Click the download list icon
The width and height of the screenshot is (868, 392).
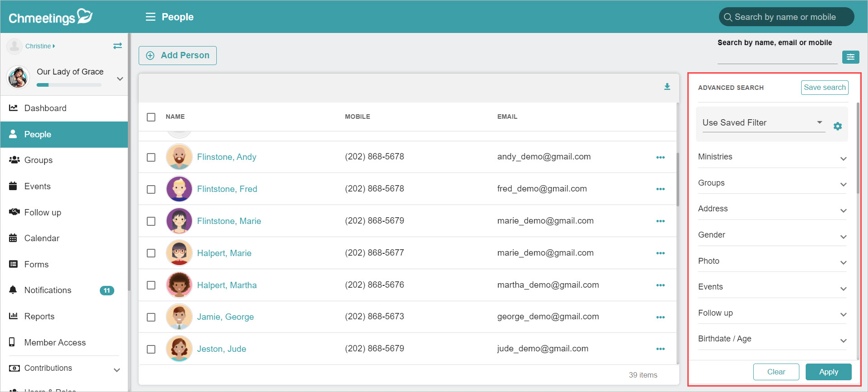667,87
